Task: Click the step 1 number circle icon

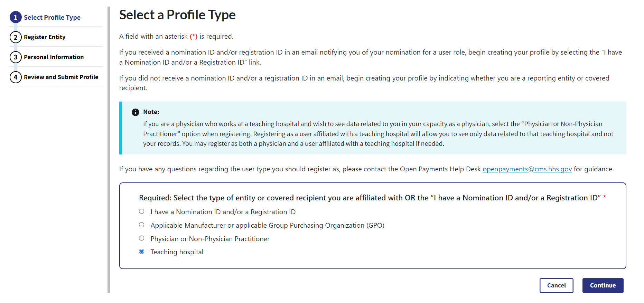Action: pyautogui.click(x=16, y=17)
